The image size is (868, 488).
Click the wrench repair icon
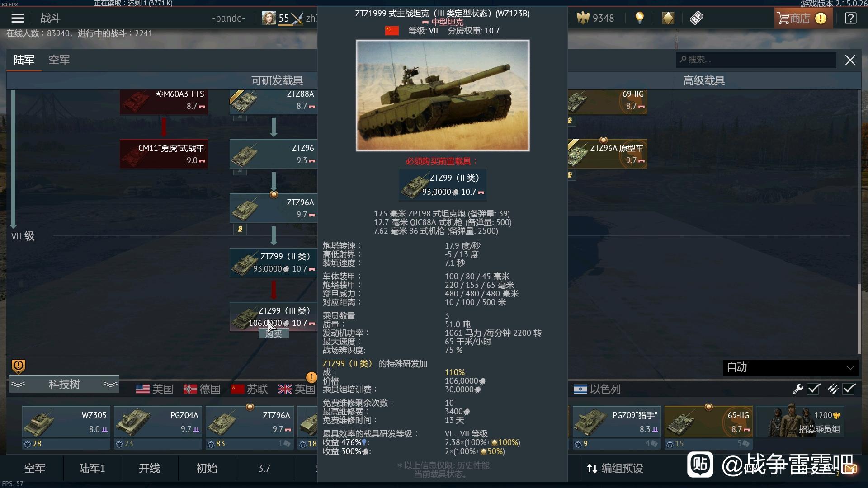[x=797, y=389]
